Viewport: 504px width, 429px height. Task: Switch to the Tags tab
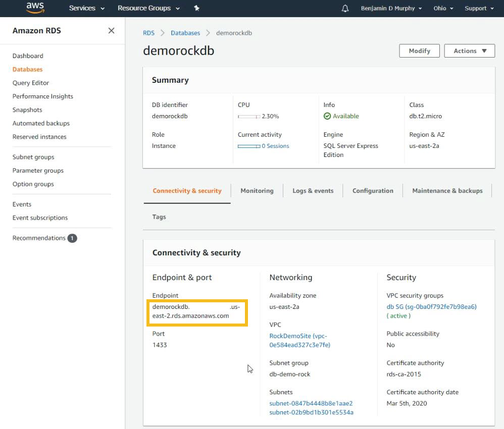(159, 217)
